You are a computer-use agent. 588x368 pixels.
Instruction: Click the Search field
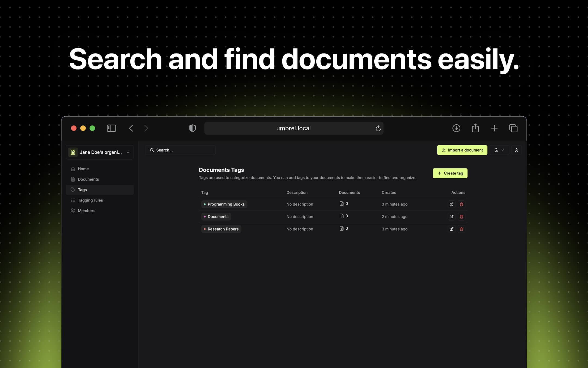coord(180,150)
